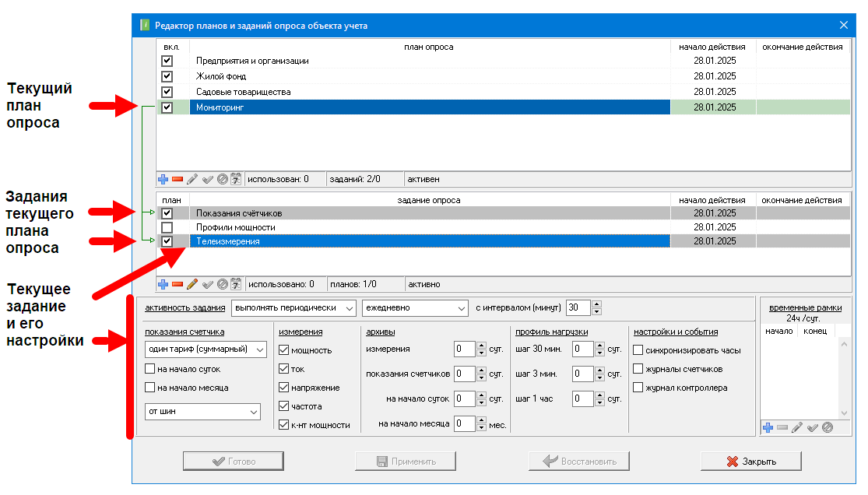Confirm the time frame with the checkmark icon
This screenshot has height=495, width=868.
(813, 427)
